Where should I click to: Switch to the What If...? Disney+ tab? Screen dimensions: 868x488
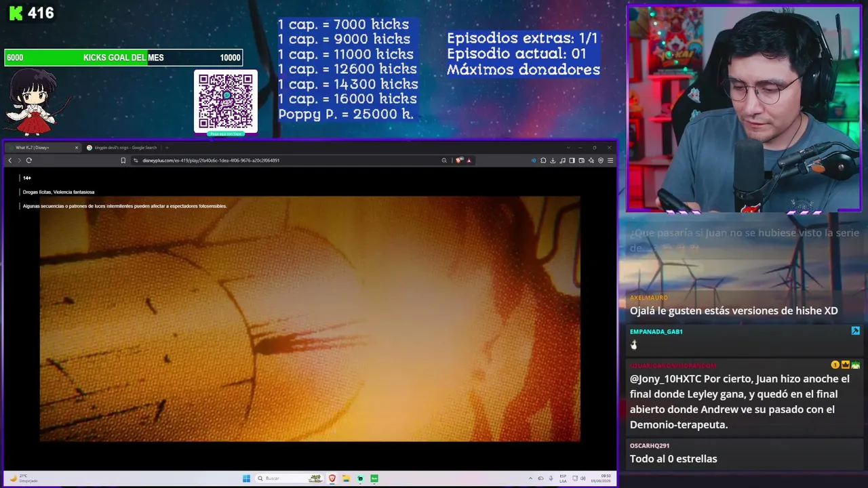(x=42, y=148)
